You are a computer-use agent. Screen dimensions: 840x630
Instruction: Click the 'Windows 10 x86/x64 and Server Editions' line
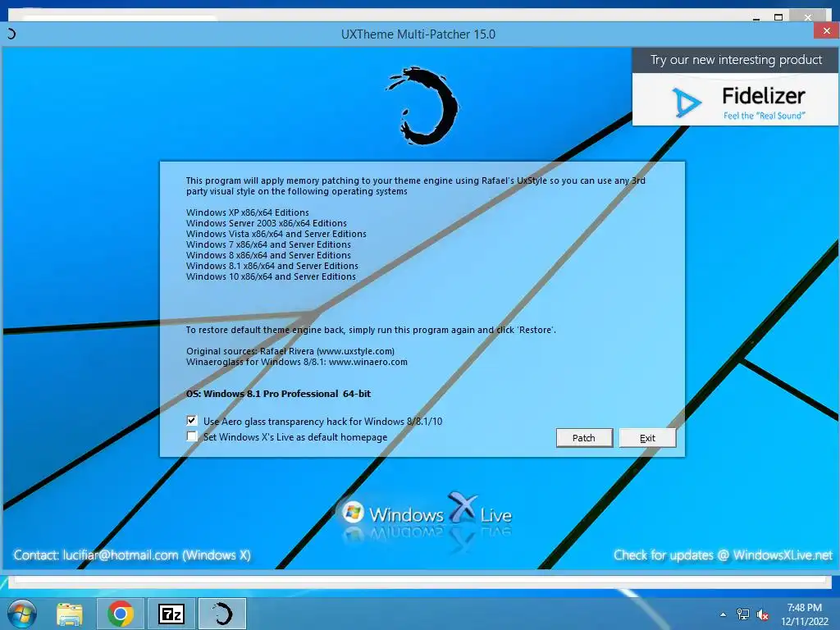tap(271, 276)
